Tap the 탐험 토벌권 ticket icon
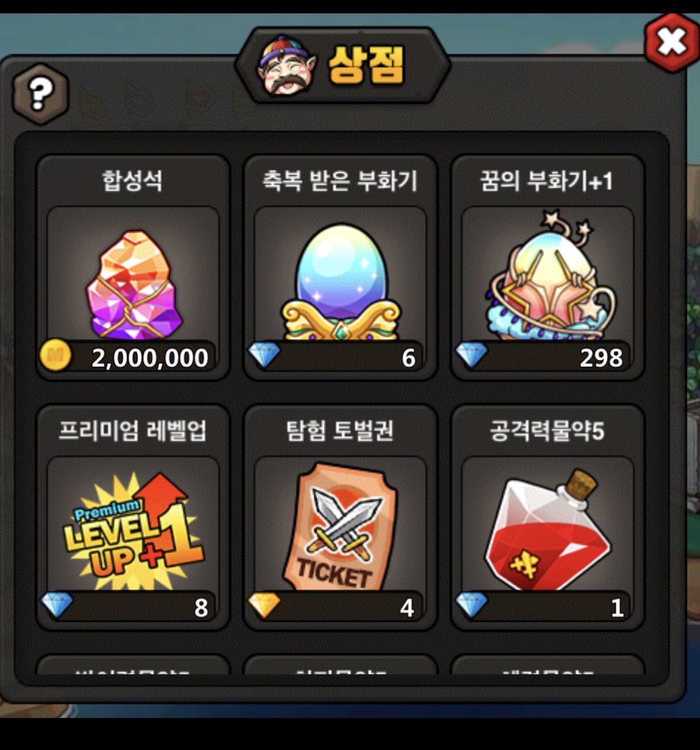The width and height of the screenshot is (700, 750). 341,527
